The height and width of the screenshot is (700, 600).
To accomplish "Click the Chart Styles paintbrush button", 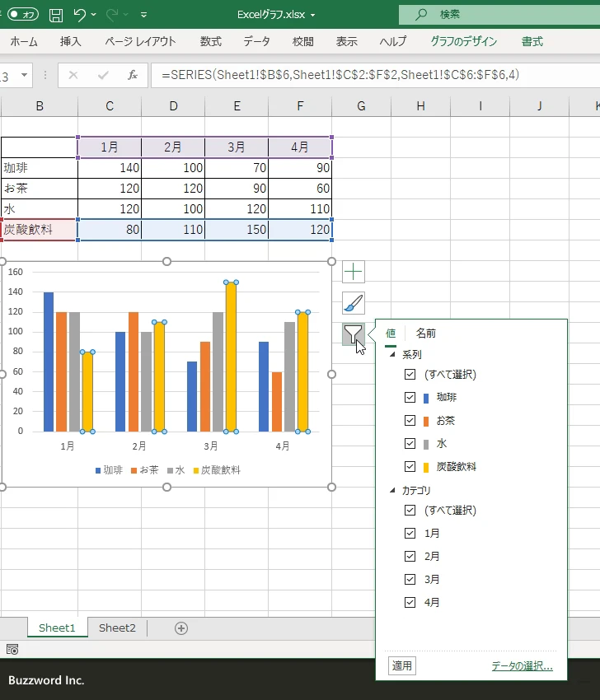I will coord(354,303).
